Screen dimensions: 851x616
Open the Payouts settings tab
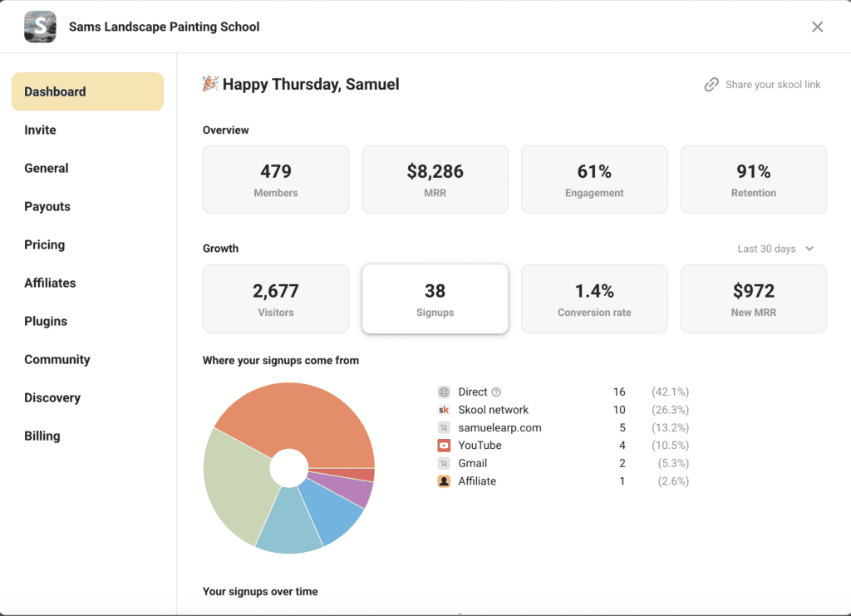(47, 206)
